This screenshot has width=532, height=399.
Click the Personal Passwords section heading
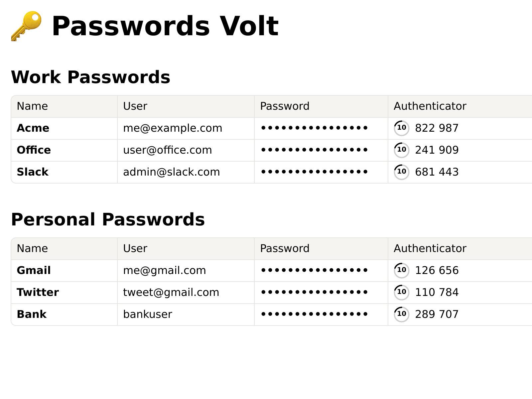[108, 219]
